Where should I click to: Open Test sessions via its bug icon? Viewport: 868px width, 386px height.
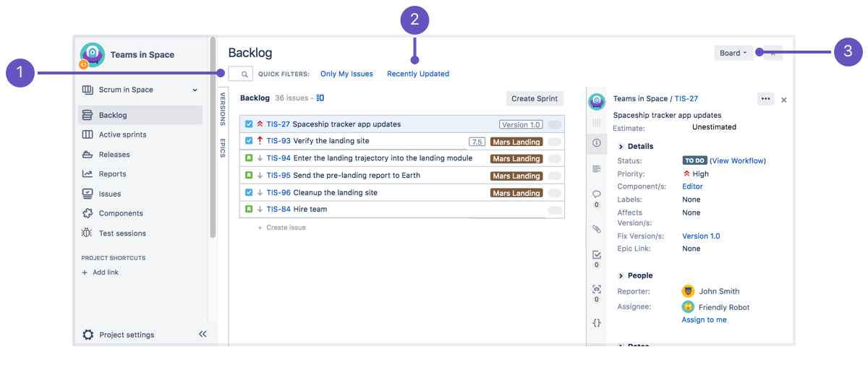pyautogui.click(x=88, y=233)
